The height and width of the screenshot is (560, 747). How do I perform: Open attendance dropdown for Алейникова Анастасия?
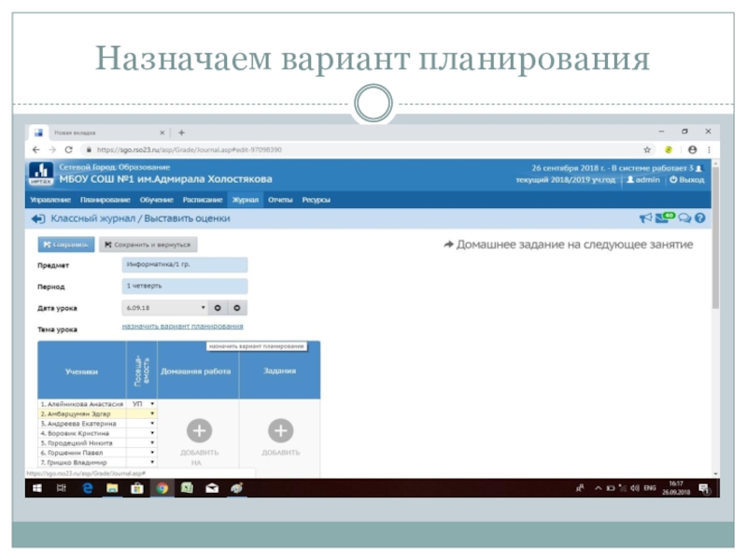(x=152, y=403)
